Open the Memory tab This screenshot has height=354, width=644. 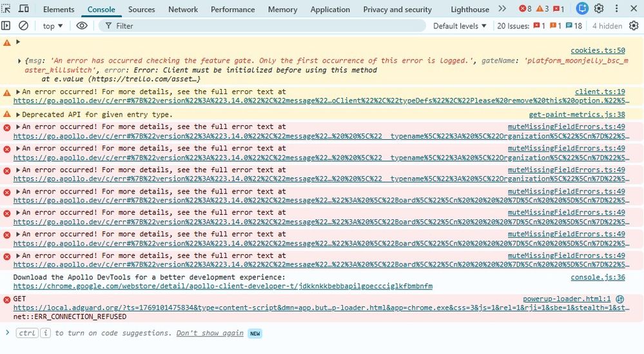[282, 9]
